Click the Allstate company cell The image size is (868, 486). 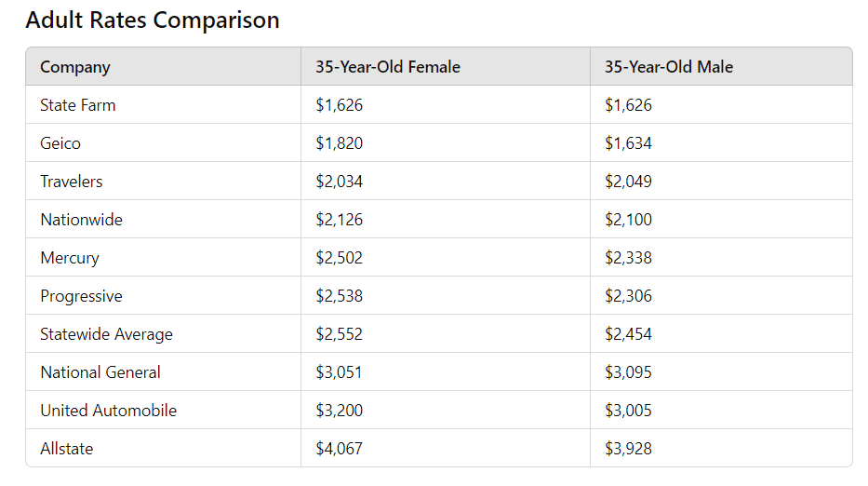(x=67, y=449)
